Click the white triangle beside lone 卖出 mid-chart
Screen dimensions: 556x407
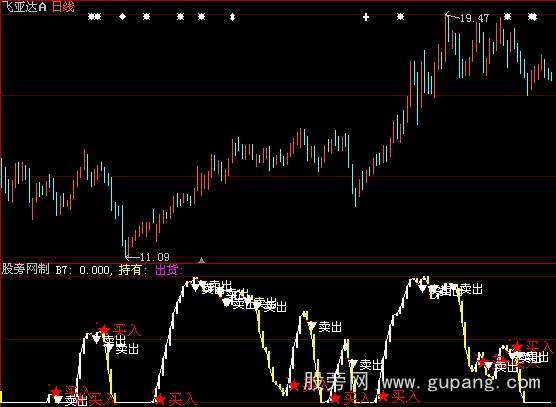(312, 325)
